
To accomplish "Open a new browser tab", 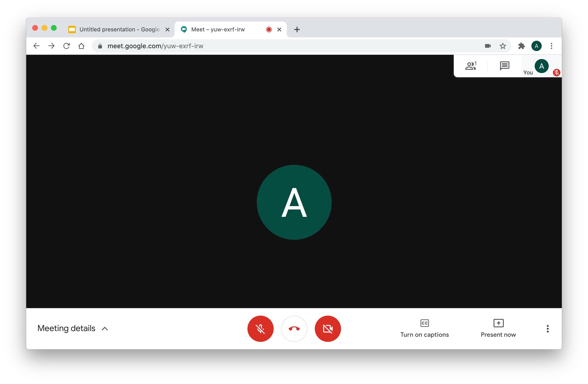I will pos(297,30).
